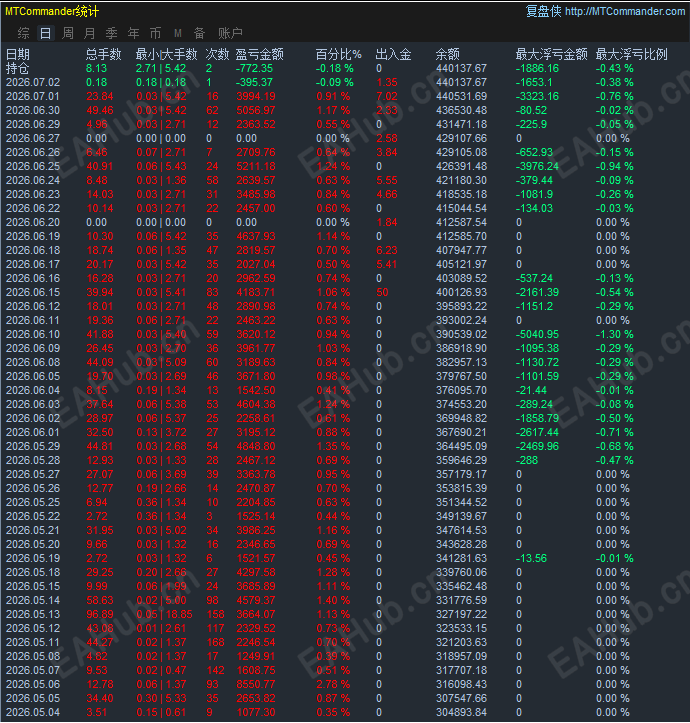Click the 0.05 | 18.85 lot range cell
Screen dimensions: 690x723
point(164,614)
